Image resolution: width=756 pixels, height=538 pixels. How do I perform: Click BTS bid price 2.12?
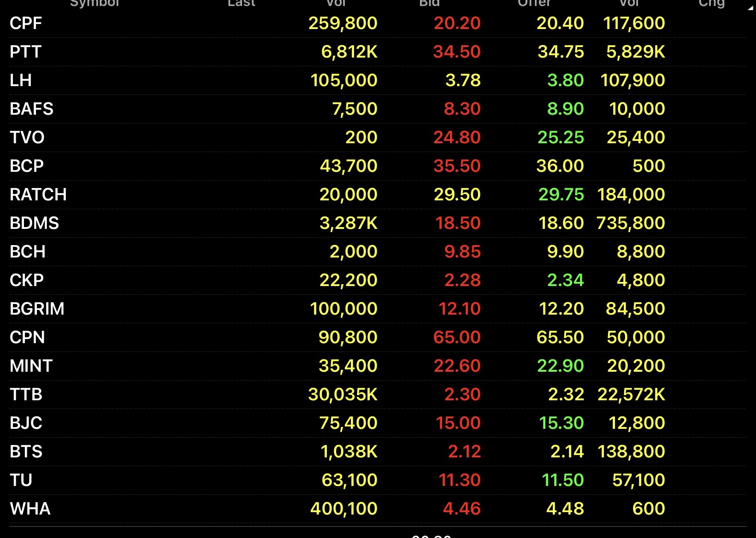(464, 451)
